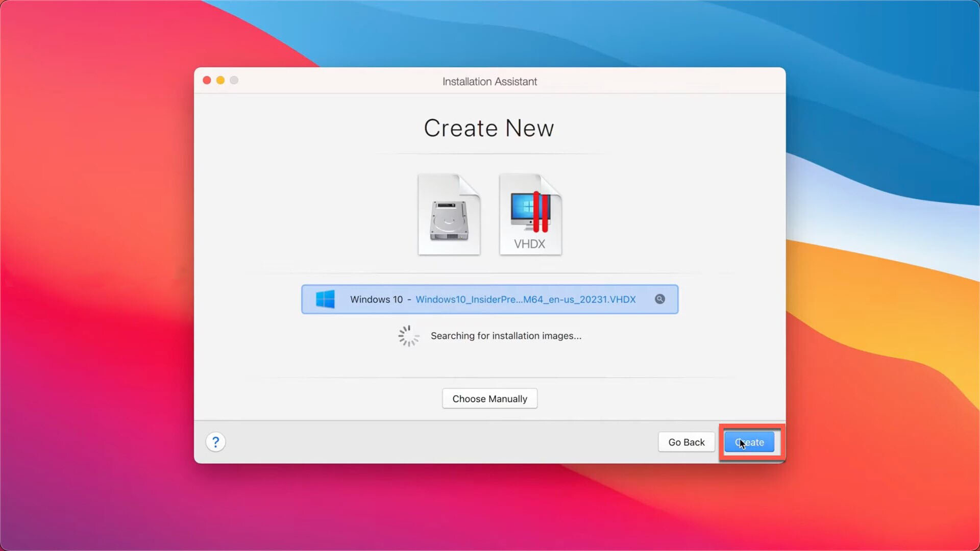
Task: Click the magnifier preview icon in the VHDX row
Action: [661, 299]
